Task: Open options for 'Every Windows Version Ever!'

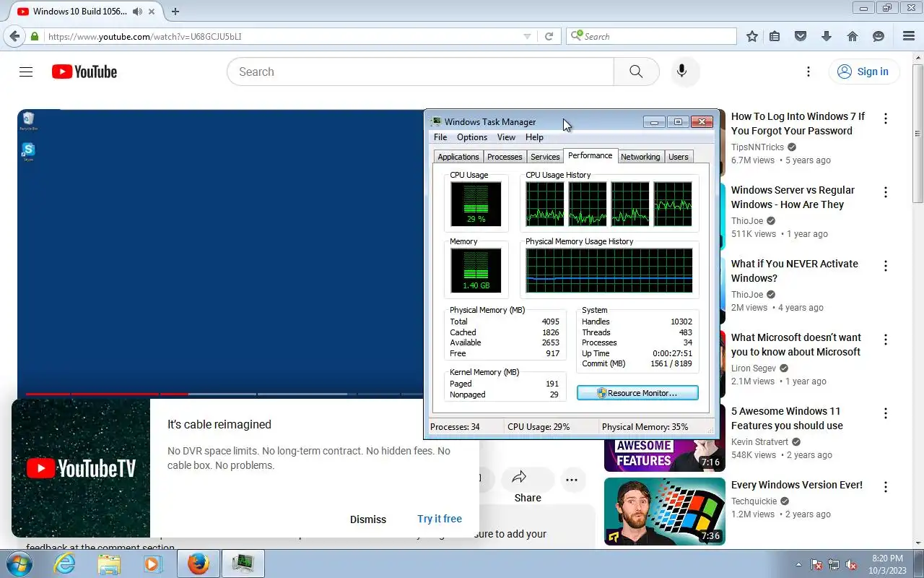Action: coord(886,487)
